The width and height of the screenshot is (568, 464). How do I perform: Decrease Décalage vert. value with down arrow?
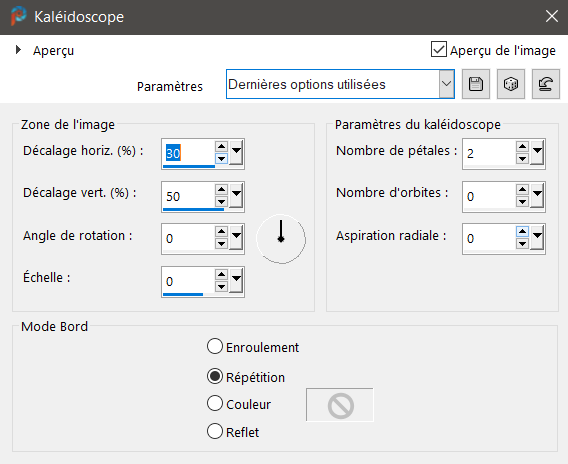221,202
